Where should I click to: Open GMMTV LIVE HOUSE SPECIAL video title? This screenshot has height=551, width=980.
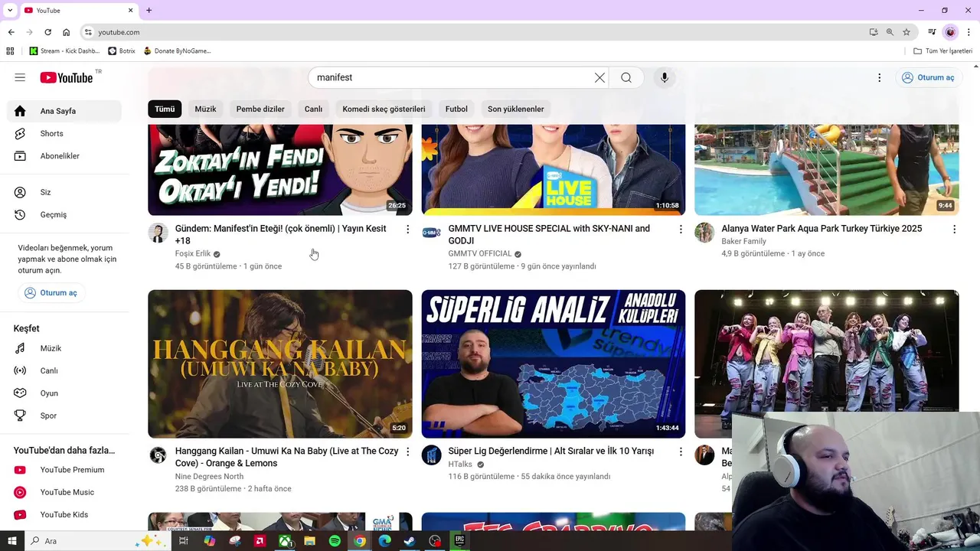[x=549, y=234]
